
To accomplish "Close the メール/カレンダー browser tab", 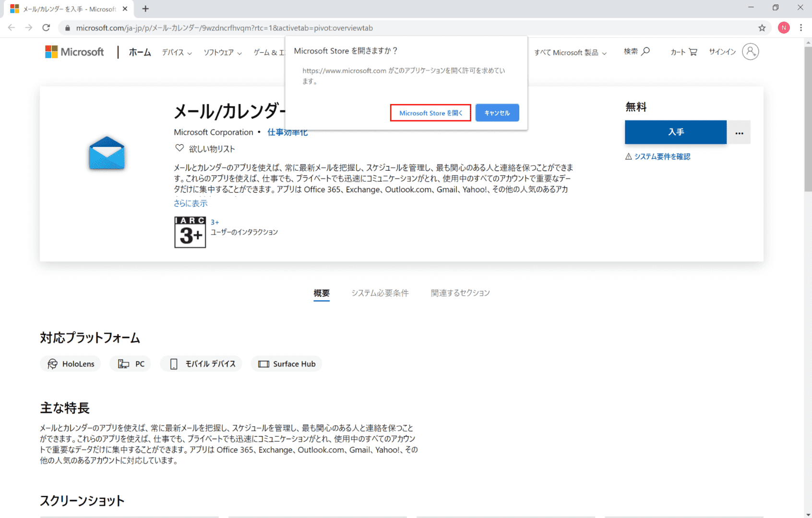I will (125, 9).
